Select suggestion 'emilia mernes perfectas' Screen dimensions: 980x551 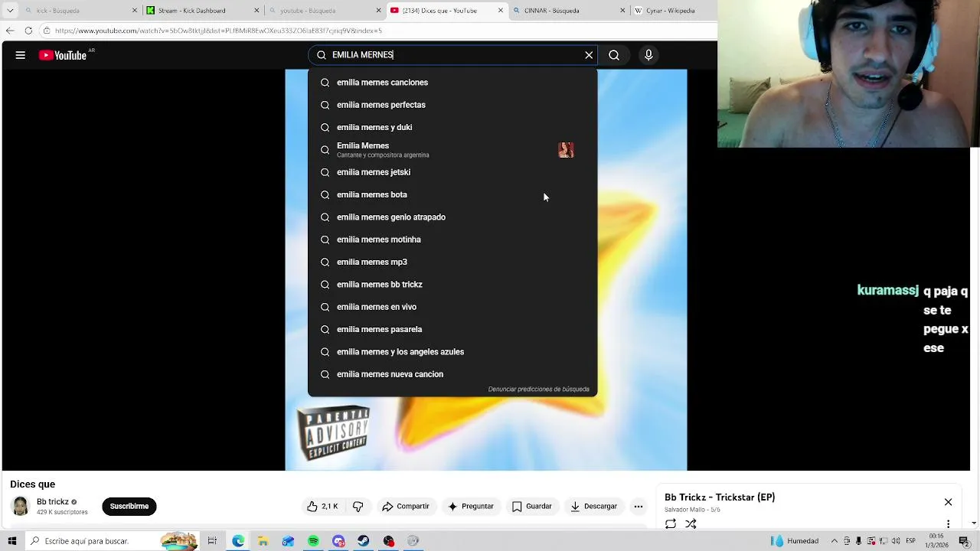452,105
